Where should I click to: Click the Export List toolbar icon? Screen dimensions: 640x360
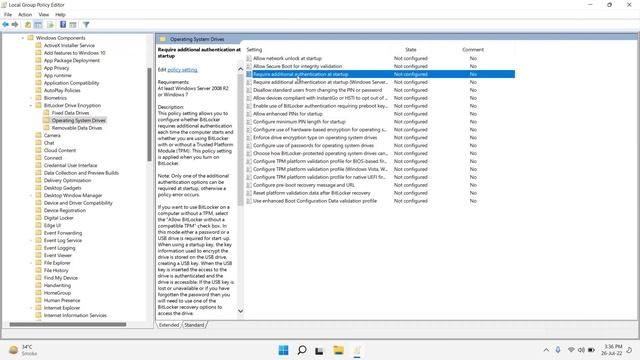pyautogui.click(x=51, y=25)
